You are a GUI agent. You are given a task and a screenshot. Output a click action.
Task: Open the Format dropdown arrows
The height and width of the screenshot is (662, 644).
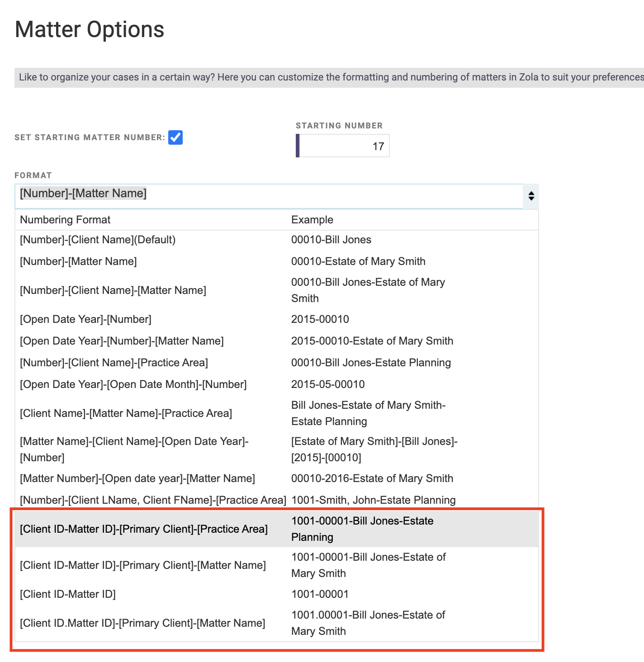click(531, 196)
